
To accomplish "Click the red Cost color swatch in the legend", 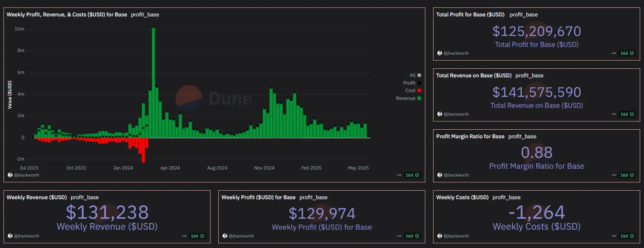I will pos(419,91).
